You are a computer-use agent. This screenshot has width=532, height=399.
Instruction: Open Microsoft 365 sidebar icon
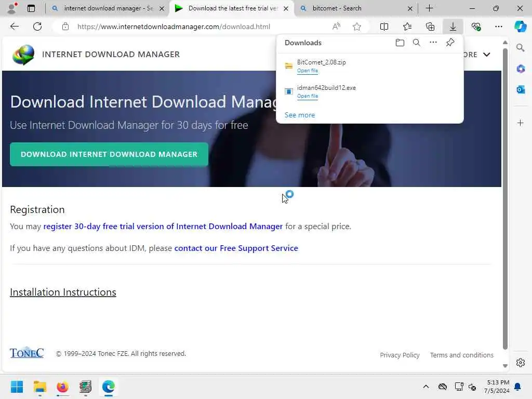coord(521,69)
